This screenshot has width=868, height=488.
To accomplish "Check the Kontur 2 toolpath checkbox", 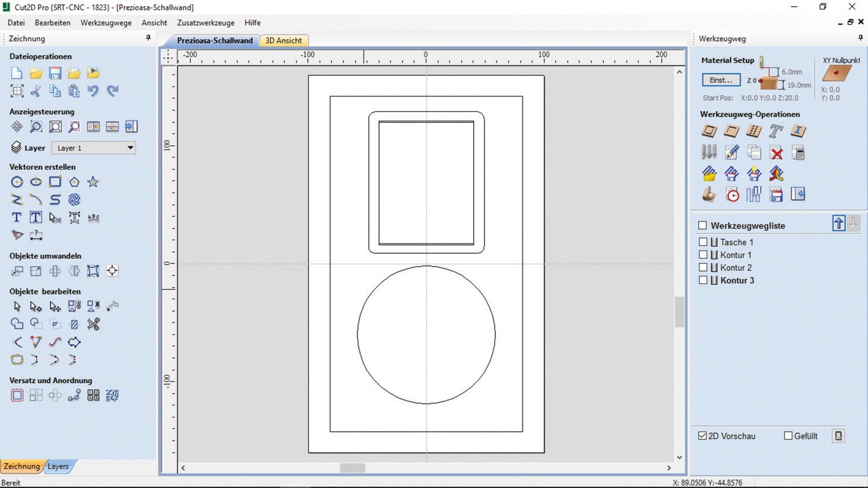I will 703,267.
